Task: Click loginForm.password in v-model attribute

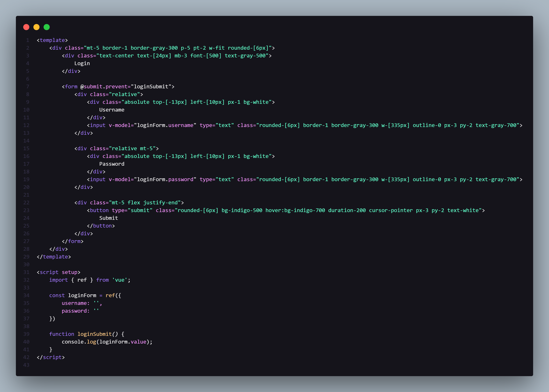Action: [165, 179]
